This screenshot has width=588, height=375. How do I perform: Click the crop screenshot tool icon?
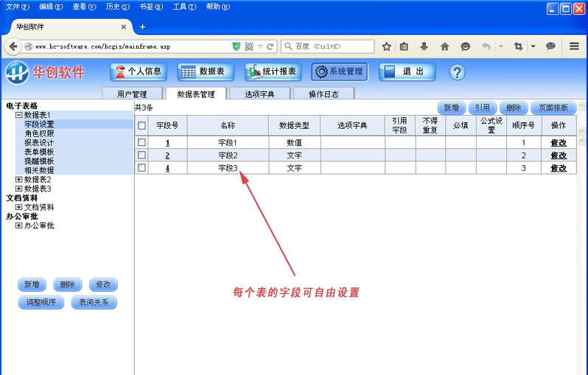pyautogui.click(x=518, y=46)
